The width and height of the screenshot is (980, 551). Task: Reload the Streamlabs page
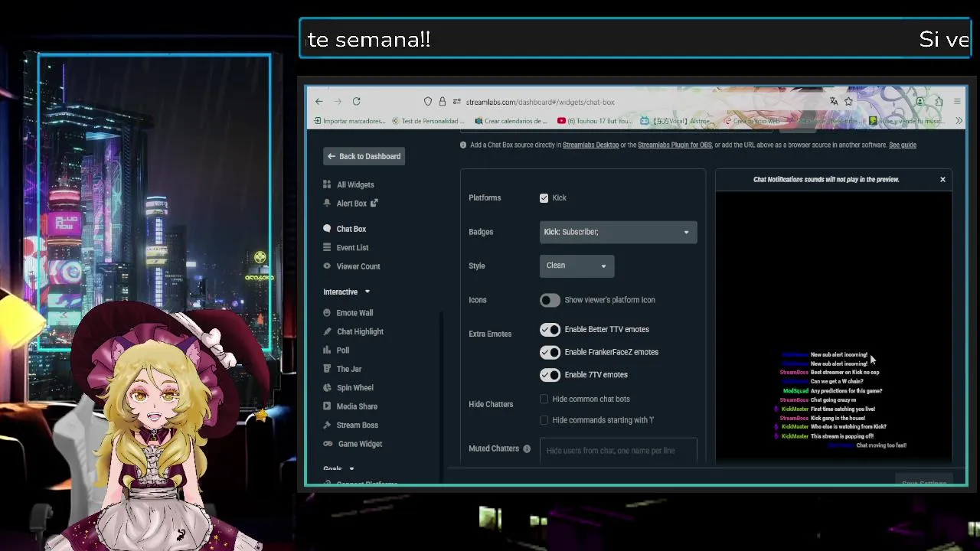click(356, 101)
